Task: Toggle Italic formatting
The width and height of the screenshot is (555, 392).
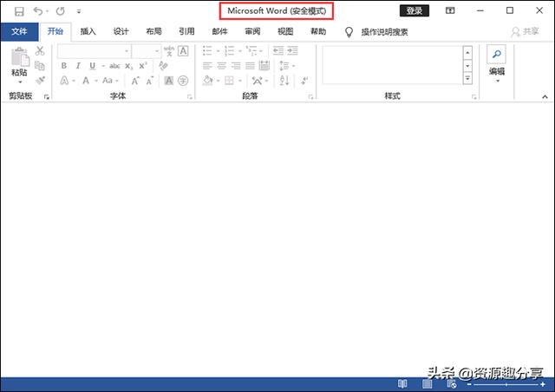Action: pyautogui.click(x=78, y=66)
